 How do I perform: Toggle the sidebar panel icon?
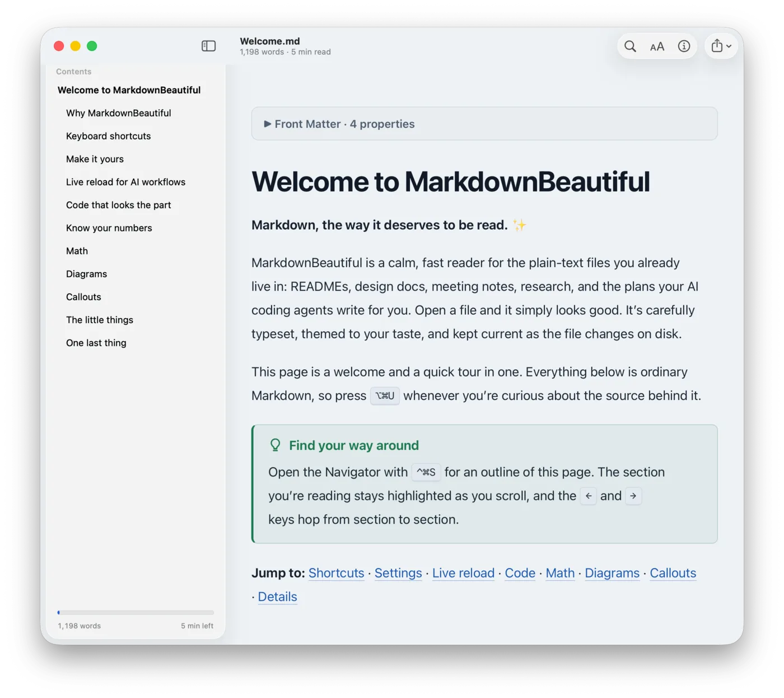(x=208, y=46)
